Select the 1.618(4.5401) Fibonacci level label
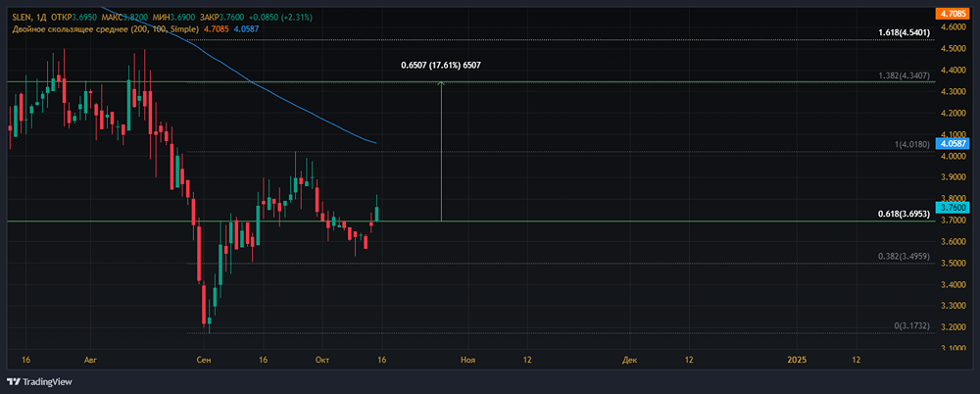The height and width of the screenshot is (394, 980). tap(905, 31)
